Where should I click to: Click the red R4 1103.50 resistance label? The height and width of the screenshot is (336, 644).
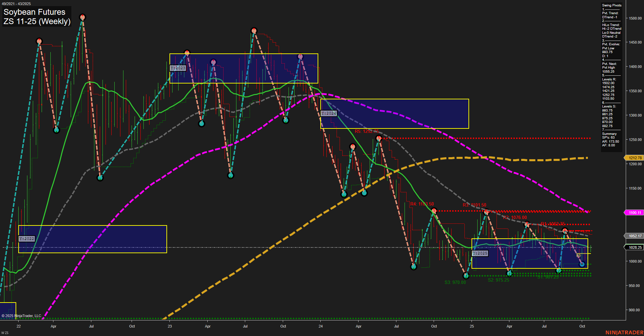(421, 204)
